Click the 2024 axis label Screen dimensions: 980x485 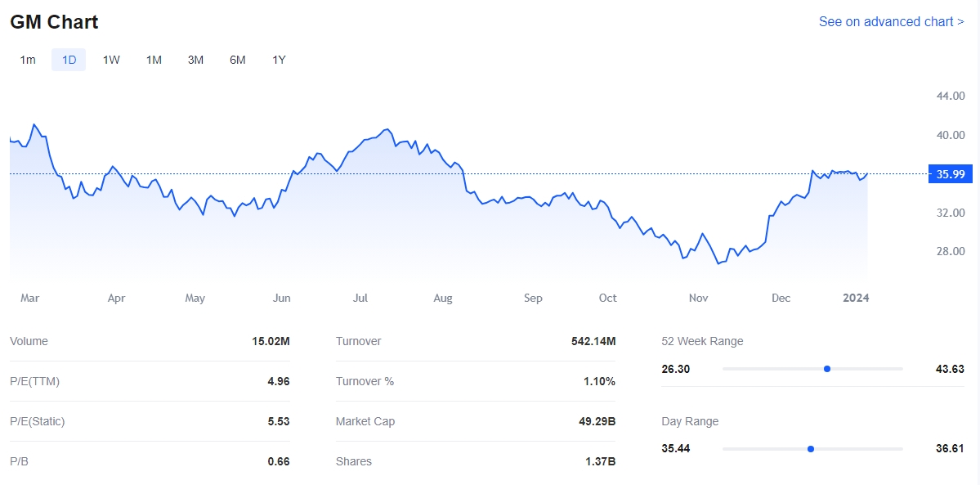[856, 298]
